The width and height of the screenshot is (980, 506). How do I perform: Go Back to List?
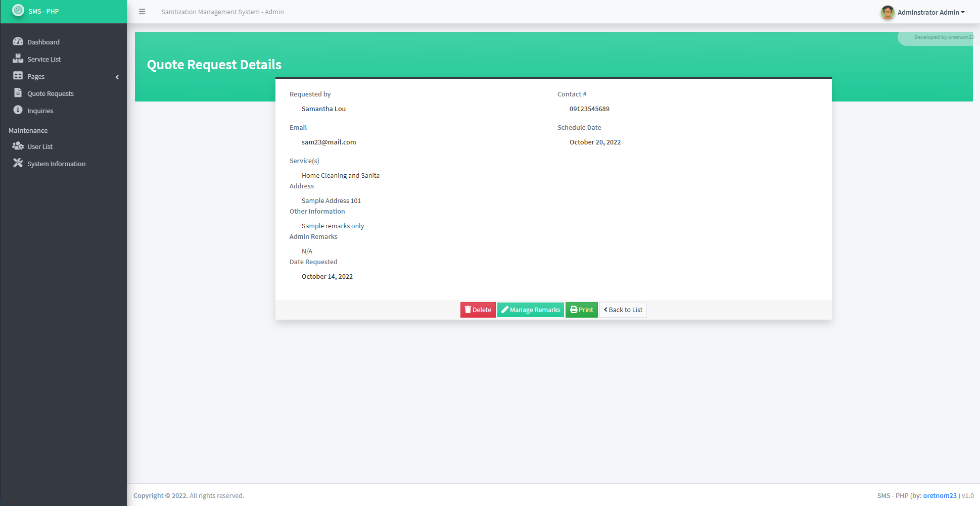[623, 310]
